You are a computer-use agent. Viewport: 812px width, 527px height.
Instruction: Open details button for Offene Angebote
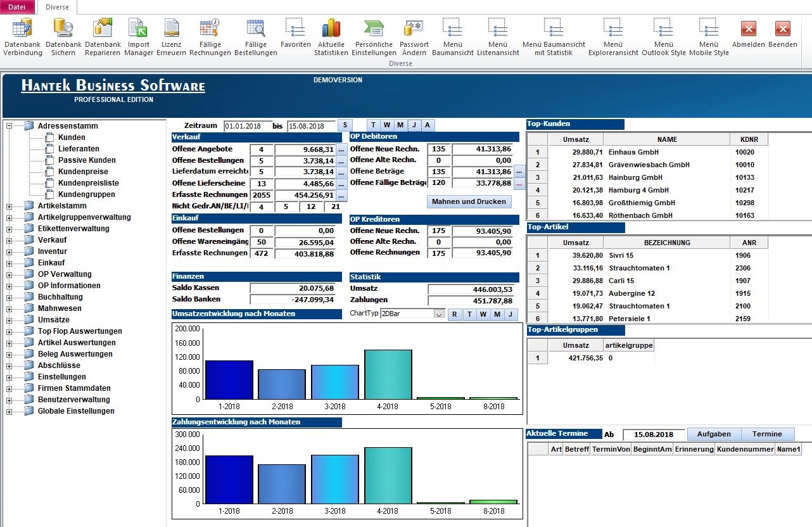[x=341, y=149]
